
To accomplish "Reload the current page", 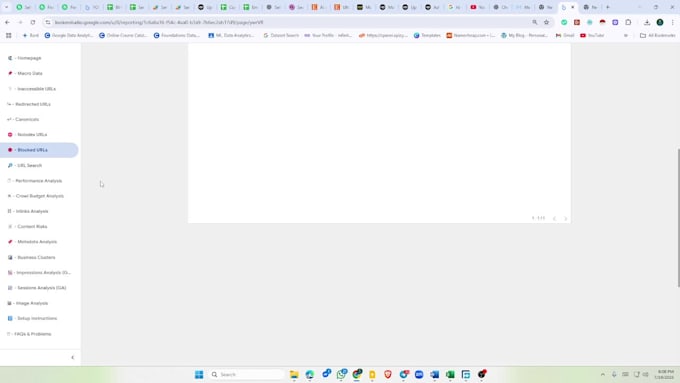I will 33,22.
